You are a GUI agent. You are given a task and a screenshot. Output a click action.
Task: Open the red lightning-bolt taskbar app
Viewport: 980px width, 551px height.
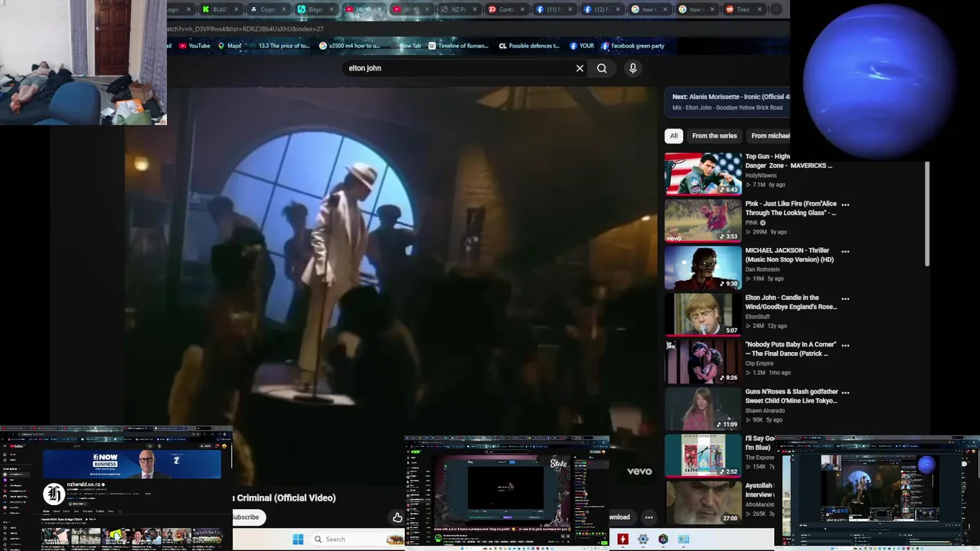(623, 539)
